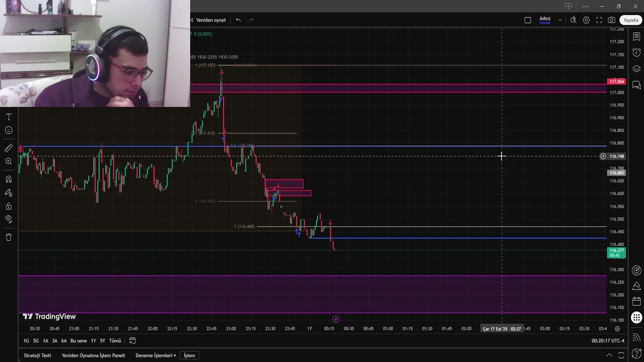The image size is (644, 362).
Task: Select the 5Y time range
Action: click(x=103, y=341)
